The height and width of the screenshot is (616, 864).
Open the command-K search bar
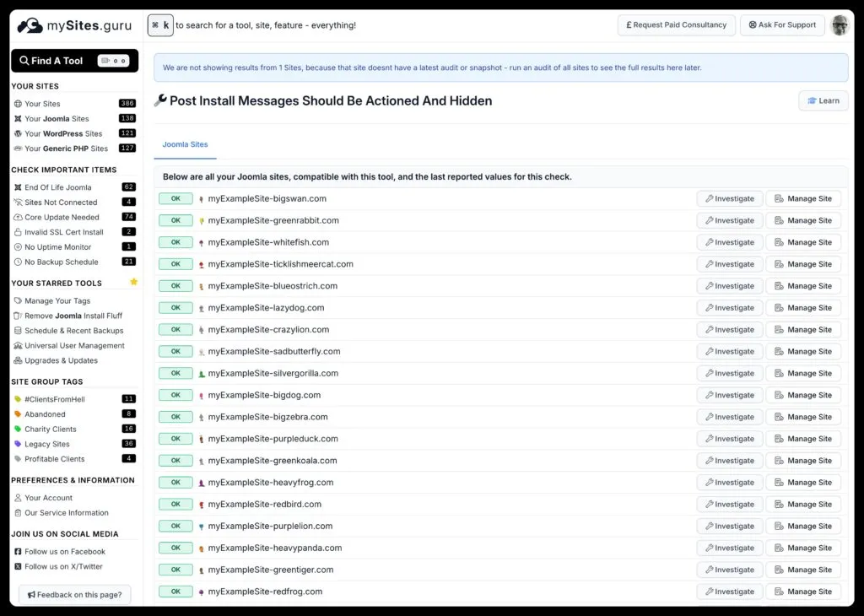click(160, 25)
